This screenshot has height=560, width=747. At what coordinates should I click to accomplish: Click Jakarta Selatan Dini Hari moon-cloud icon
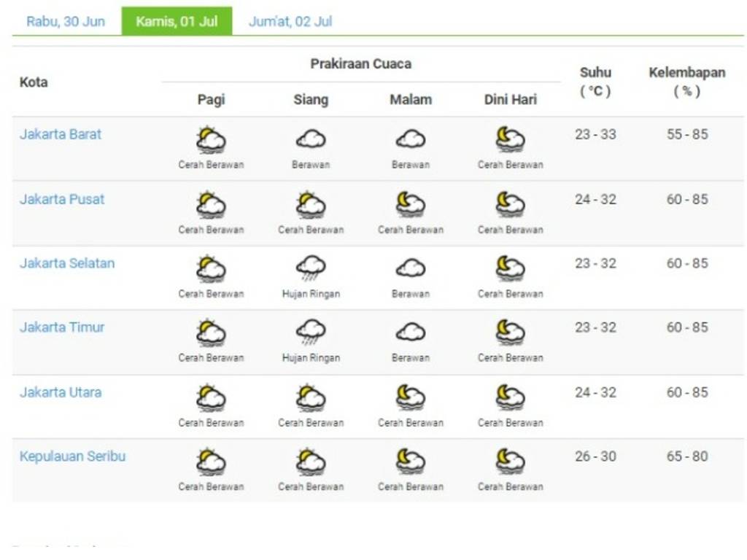tap(510, 269)
